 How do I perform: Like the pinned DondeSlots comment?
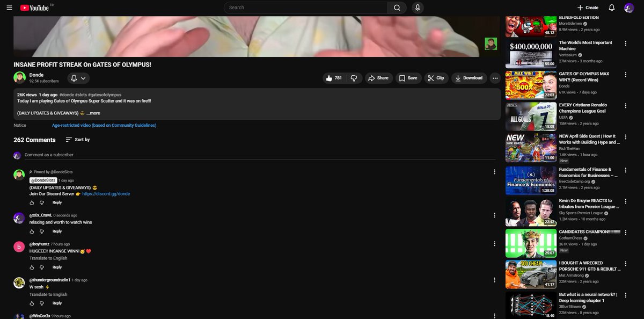32,202
